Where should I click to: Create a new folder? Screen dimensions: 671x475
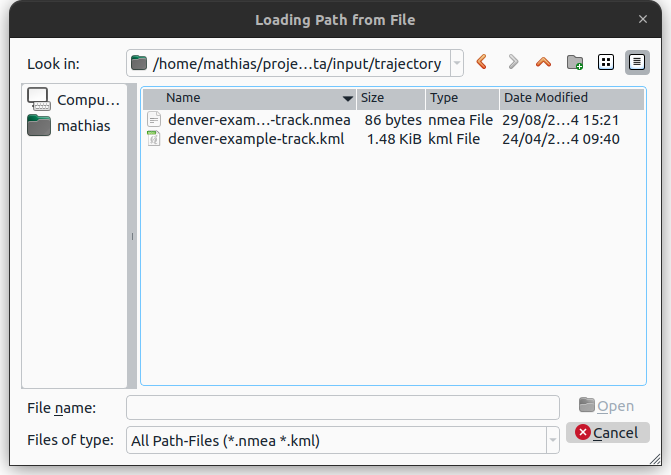(x=575, y=63)
